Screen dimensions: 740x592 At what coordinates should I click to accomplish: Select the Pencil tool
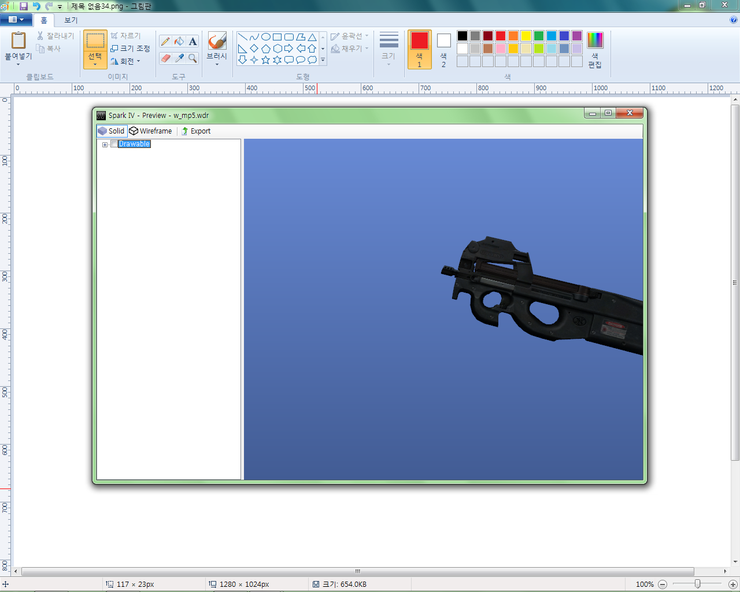point(165,42)
